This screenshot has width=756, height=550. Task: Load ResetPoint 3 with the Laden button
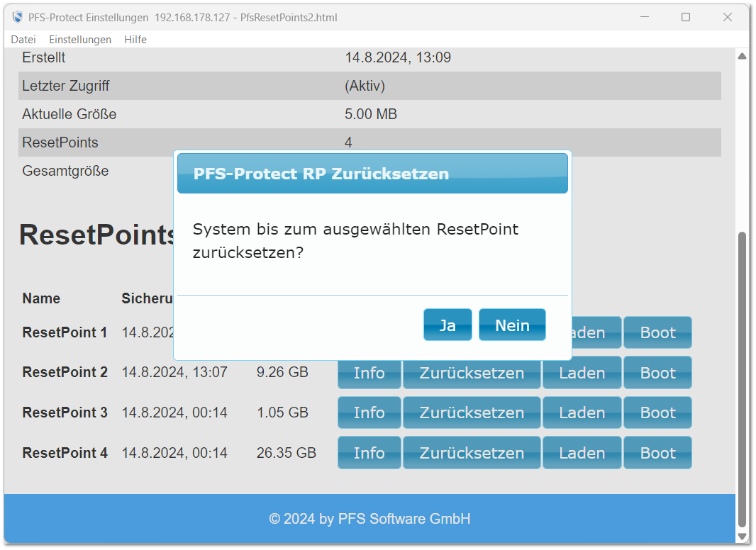tap(582, 412)
